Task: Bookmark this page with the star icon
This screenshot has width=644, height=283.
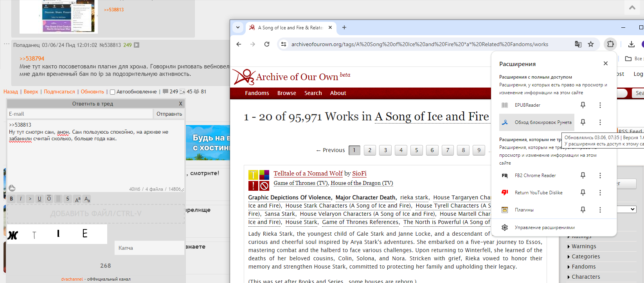Action: tap(591, 44)
